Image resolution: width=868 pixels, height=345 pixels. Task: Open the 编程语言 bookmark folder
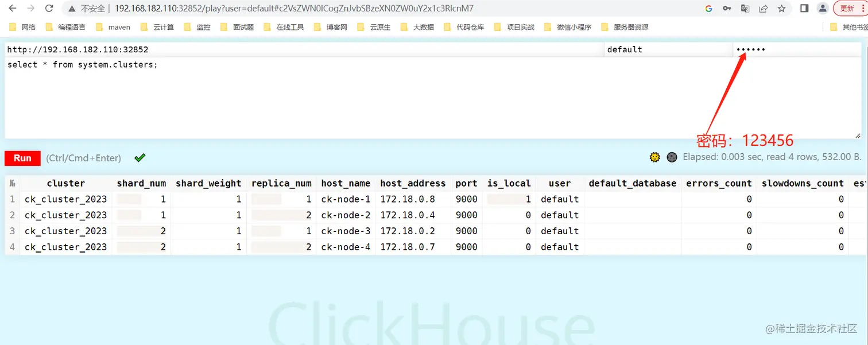pos(65,27)
